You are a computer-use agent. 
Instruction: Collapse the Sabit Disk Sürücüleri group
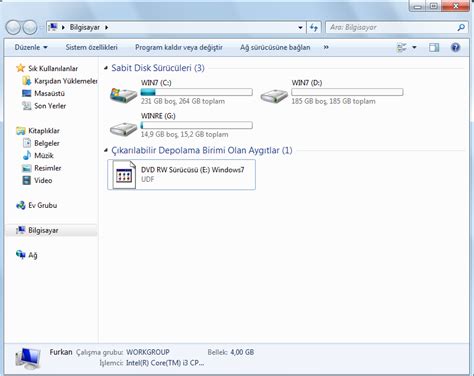(106, 68)
